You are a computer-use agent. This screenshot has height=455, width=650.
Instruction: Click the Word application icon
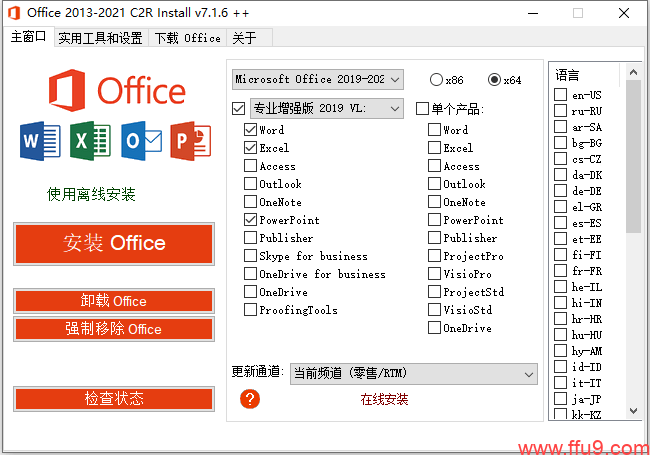pos(40,141)
